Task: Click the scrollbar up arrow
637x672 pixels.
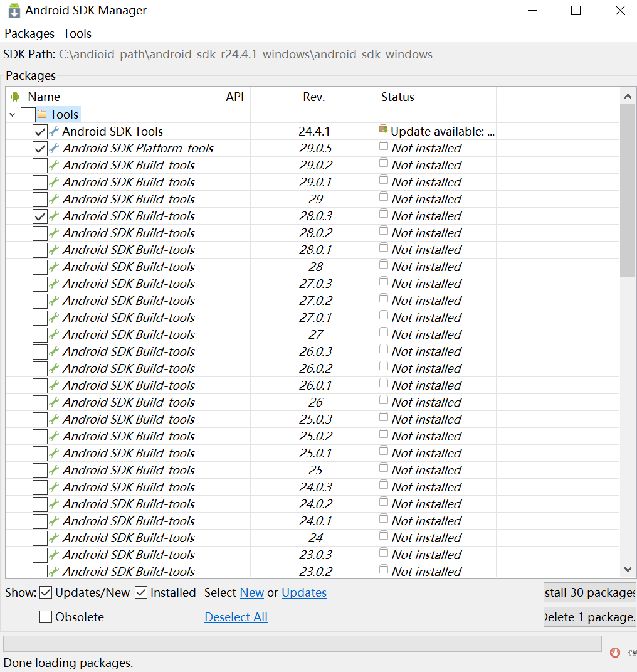Action: 628,97
